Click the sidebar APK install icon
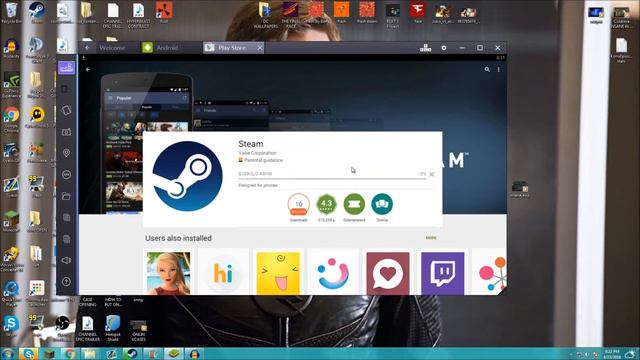Image resolution: width=640 pixels, height=360 pixels. coord(66,175)
